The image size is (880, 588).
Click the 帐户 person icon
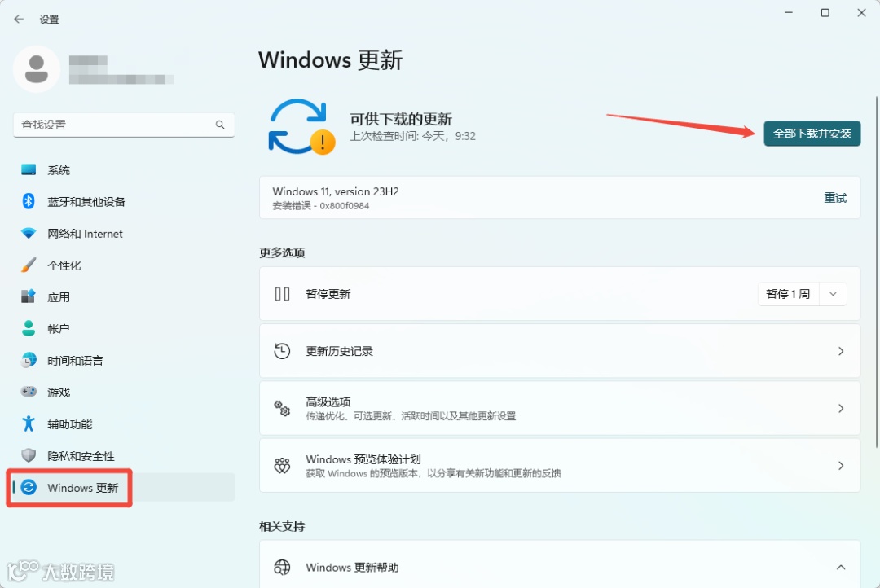(29, 328)
